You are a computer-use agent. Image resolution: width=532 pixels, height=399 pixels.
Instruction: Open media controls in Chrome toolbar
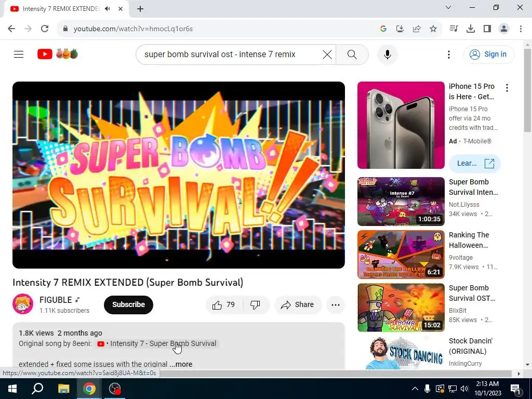coord(454,29)
